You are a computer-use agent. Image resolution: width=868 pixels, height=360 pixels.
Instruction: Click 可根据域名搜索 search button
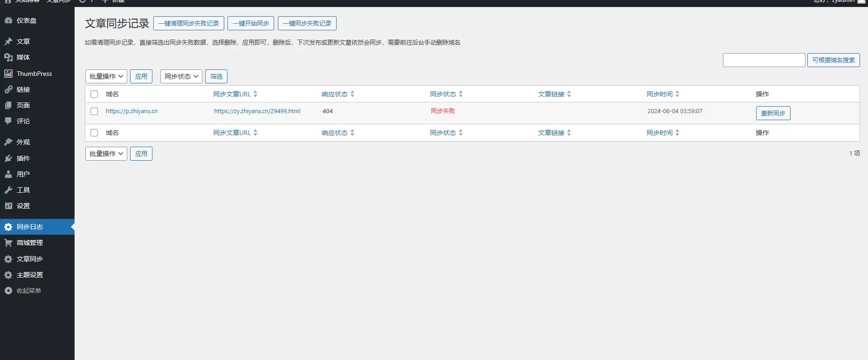click(834, 60)
